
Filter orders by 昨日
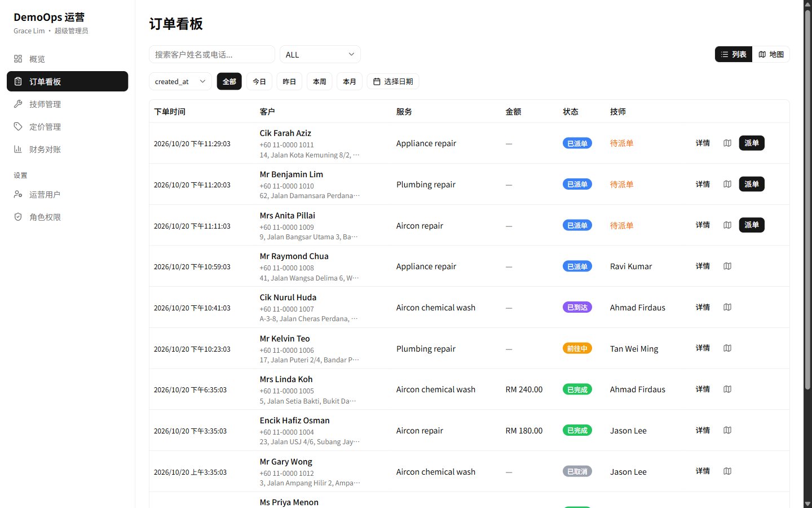coord(289,81)
